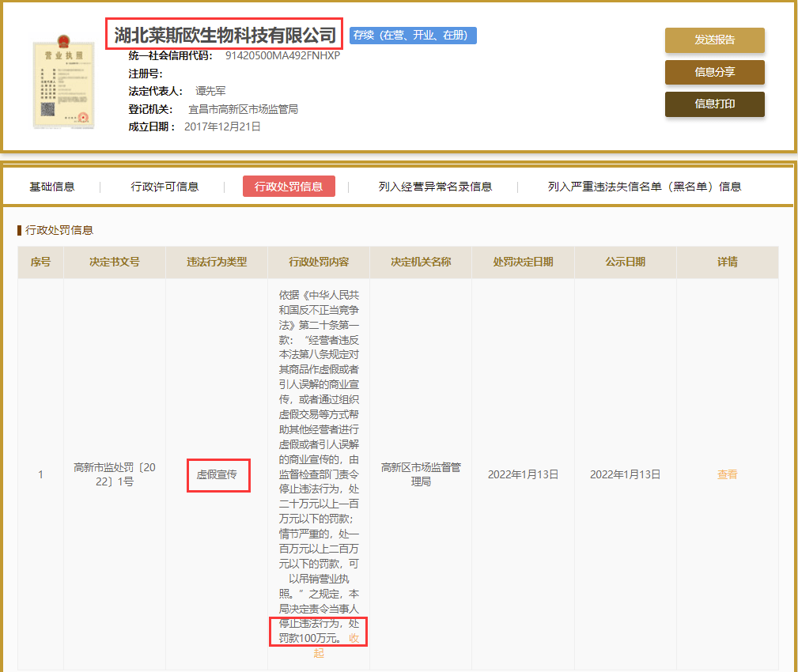Go to the 列入严重违法失信名单 blacklist tab
Image resolution: width=798 pixels, height=672 pixels.
coord(645,187)
